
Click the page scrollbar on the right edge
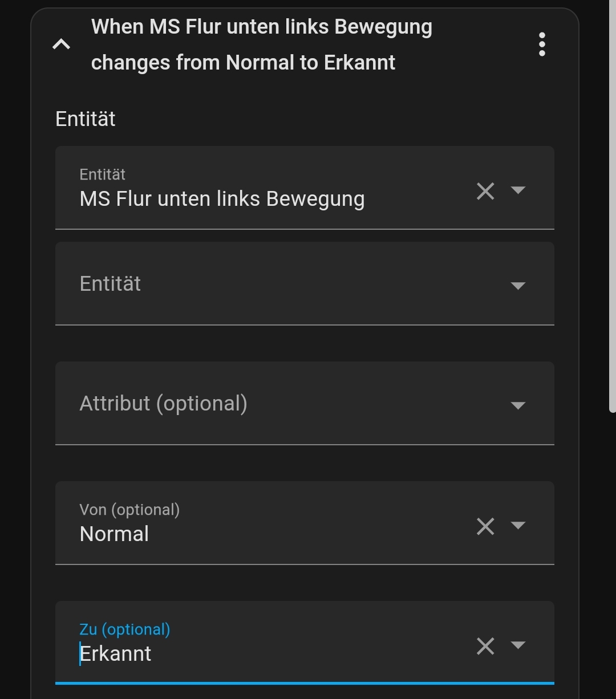pos(612,205)
